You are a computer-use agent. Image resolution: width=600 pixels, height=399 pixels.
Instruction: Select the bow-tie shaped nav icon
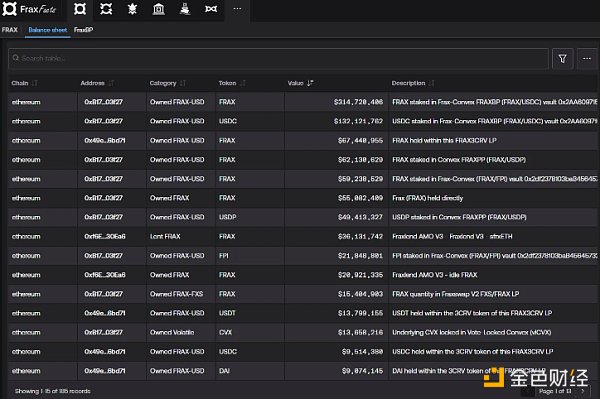pyautogui.click(x=211, y=9)
